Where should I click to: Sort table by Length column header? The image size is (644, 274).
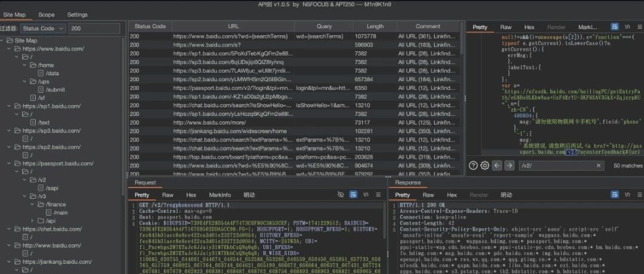374,26
